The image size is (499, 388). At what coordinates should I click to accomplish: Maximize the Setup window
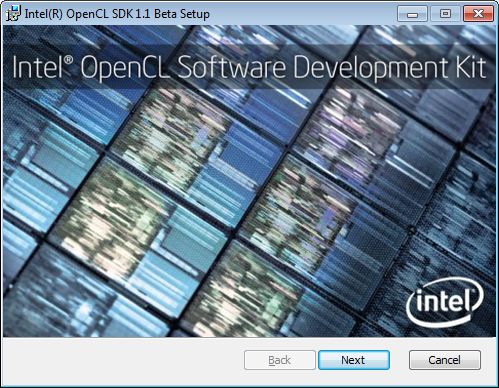pos(445,14)
